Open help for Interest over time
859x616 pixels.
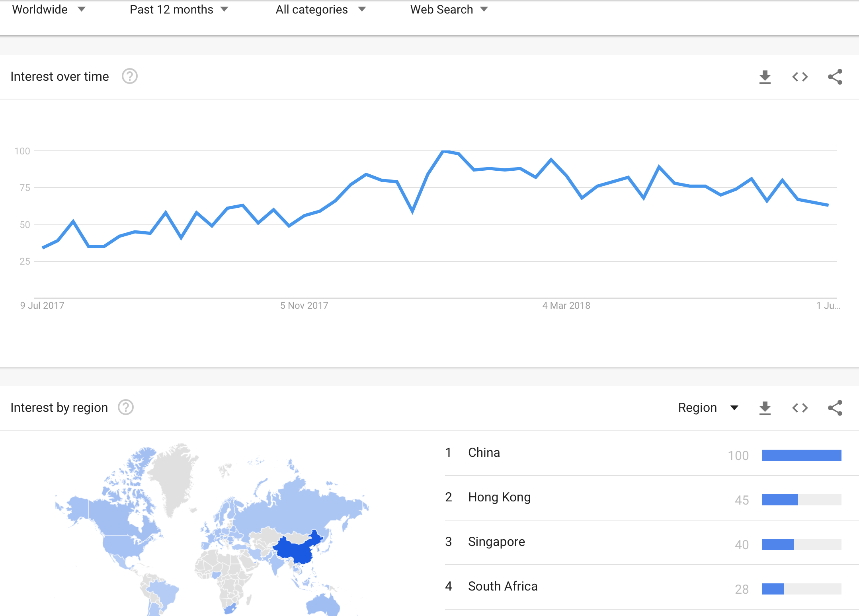(129, 76)
